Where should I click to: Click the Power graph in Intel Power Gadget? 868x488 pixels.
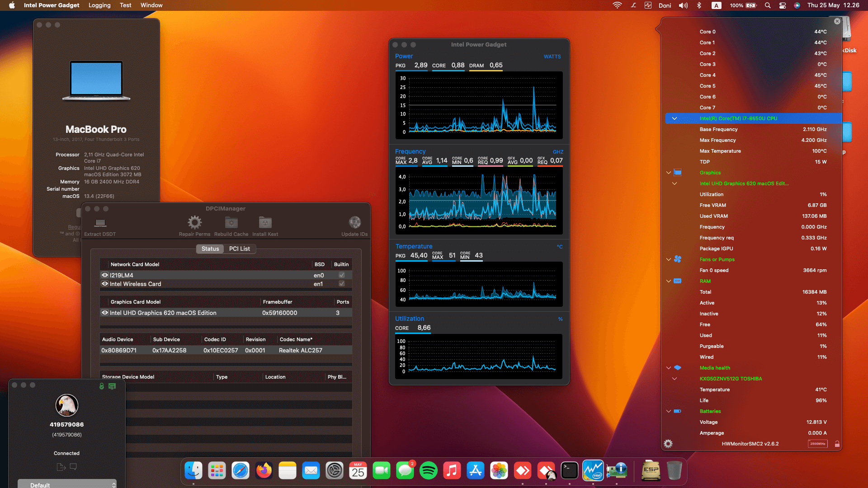click(479, 105)
